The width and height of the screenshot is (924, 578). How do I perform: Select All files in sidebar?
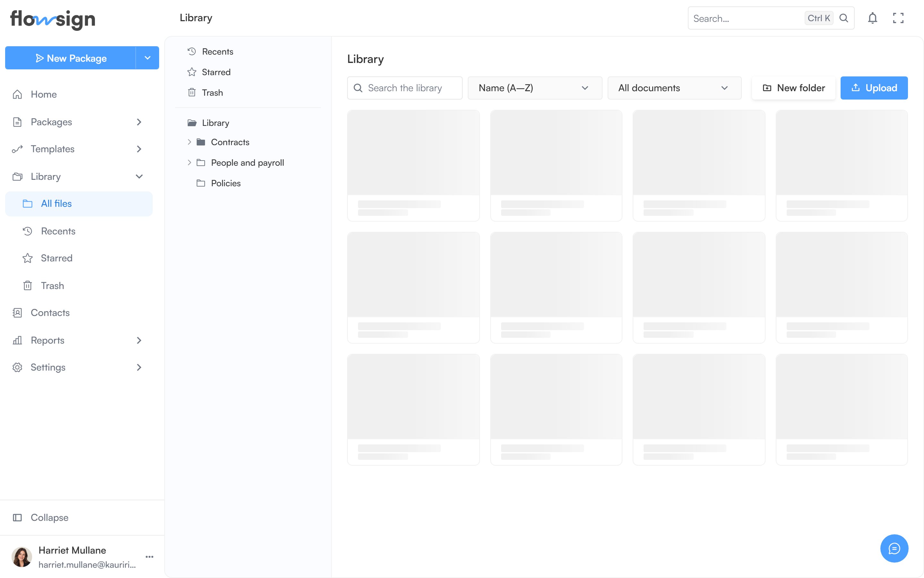click(x=79, y=204)
